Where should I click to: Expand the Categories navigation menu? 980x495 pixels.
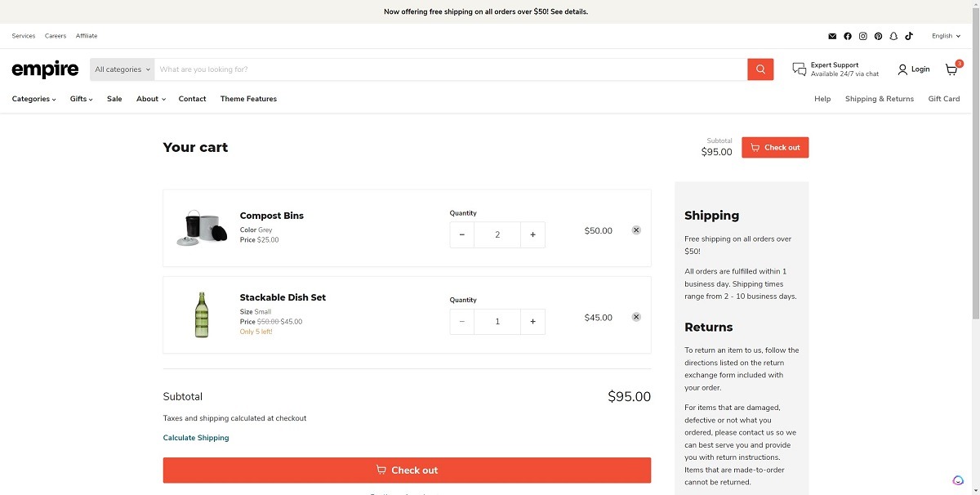click(33, 98)
